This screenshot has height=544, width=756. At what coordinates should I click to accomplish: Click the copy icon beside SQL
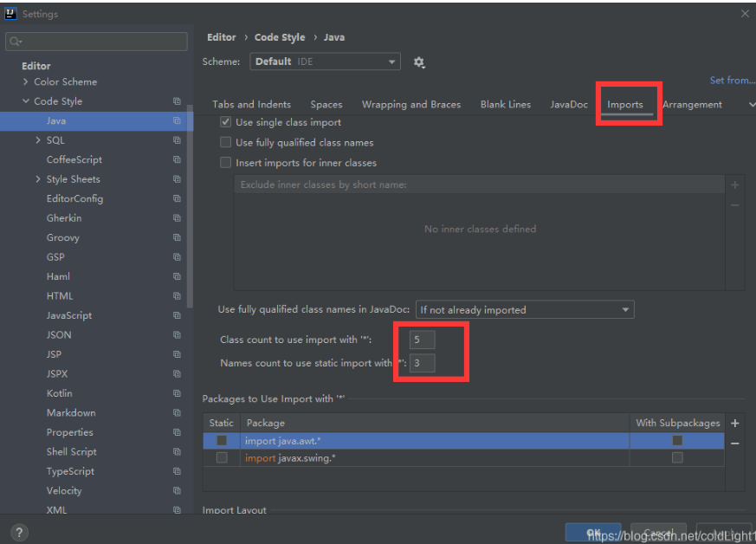coord(177,140)
